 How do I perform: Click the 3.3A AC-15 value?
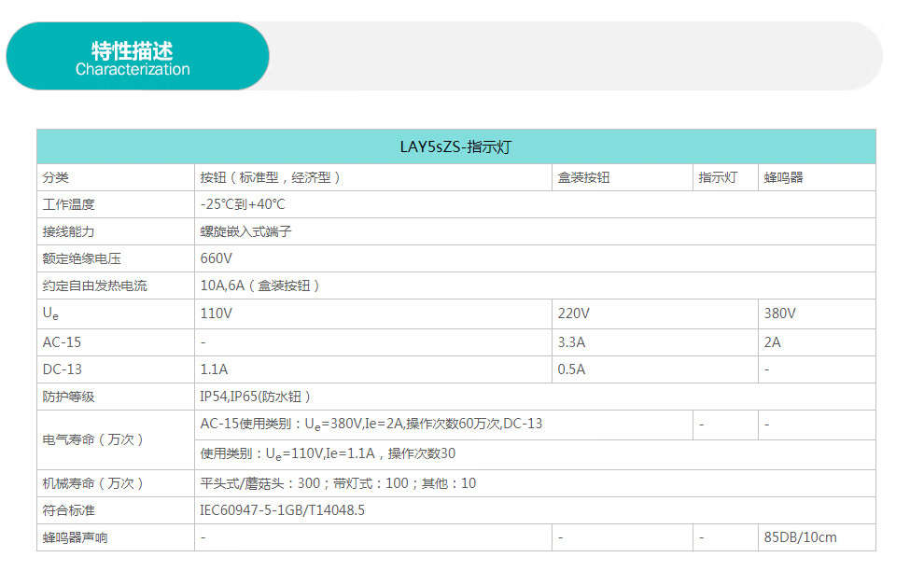pos(571,342)
